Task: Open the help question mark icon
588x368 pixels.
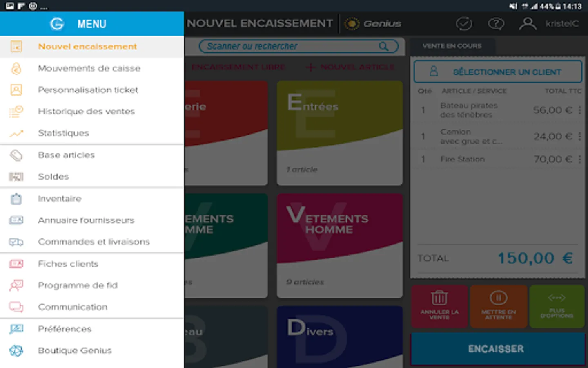Action: click(496, 24)
